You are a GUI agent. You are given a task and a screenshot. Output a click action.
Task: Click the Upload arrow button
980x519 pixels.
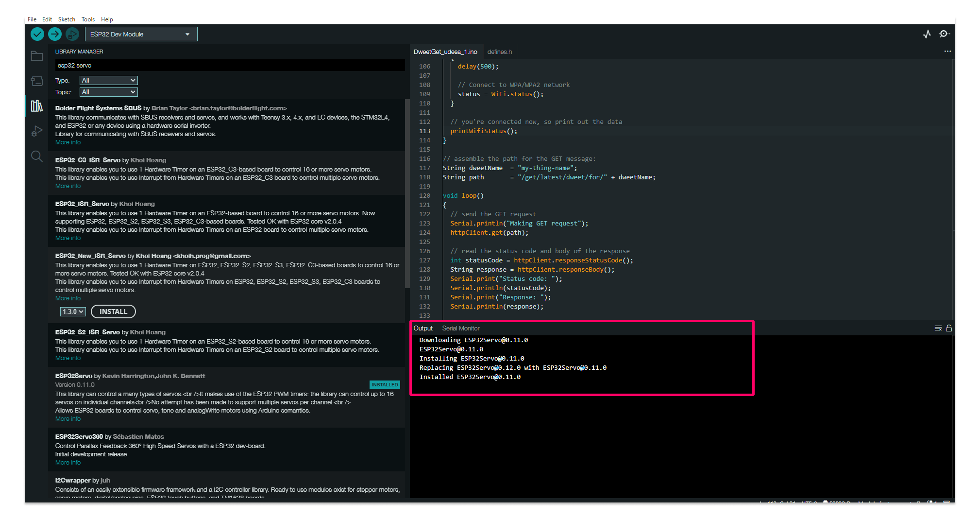click(x=55, y=34)
